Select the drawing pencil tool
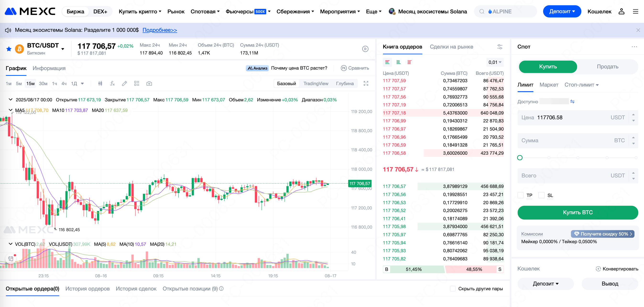644x307 pixels. (125, 83)
